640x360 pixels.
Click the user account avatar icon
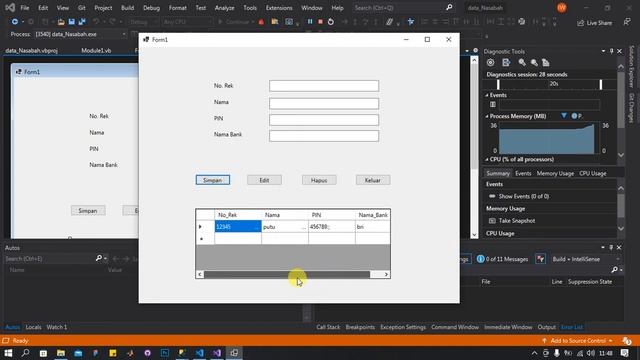point(562,8)
